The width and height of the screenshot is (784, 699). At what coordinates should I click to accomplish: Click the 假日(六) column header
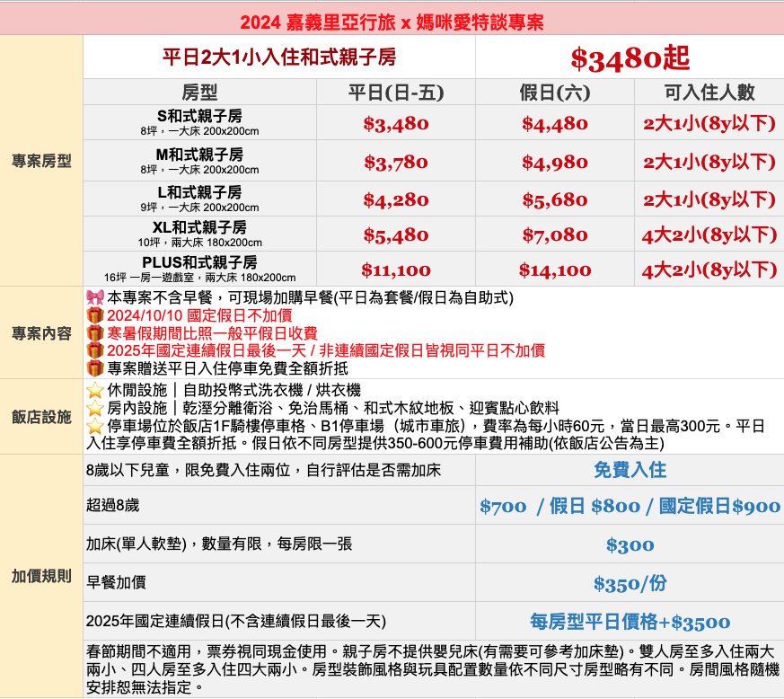[554, 93]
